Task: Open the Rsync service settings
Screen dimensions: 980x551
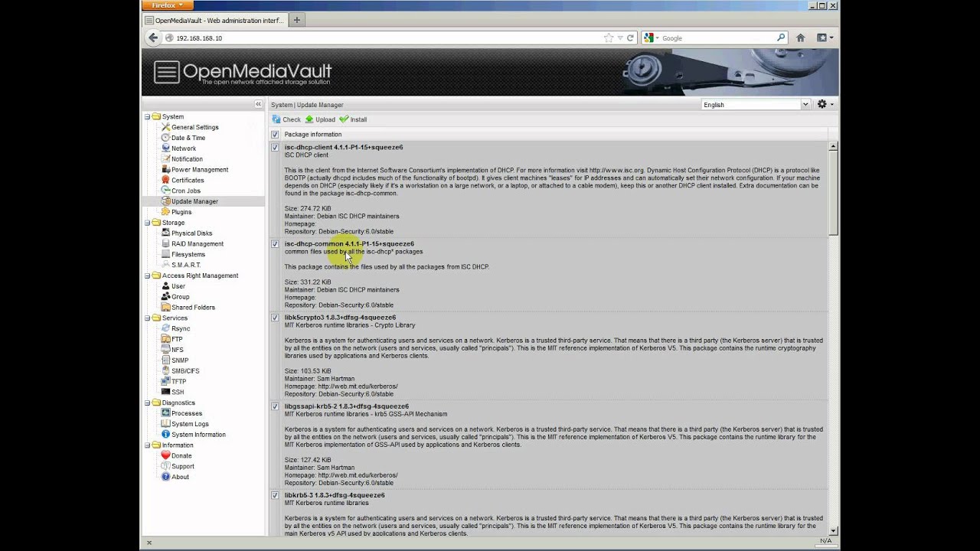Action: click(180, 328)
